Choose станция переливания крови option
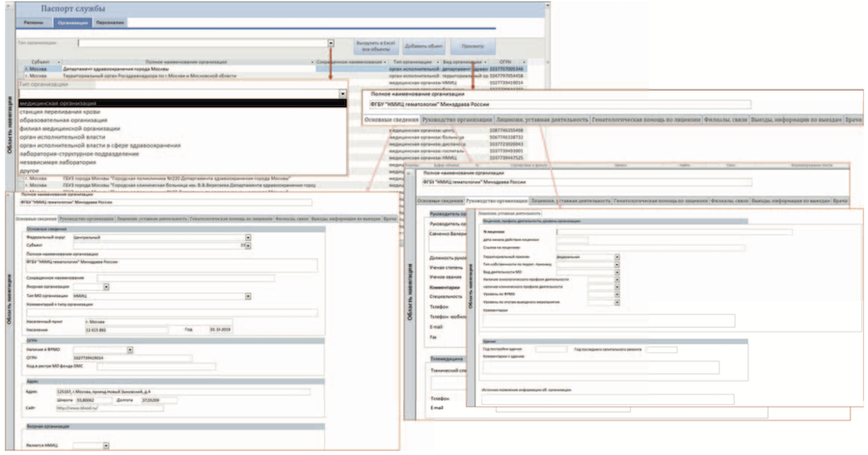The width and height of the screenshot is (868, 455). (x=182, y=112)
